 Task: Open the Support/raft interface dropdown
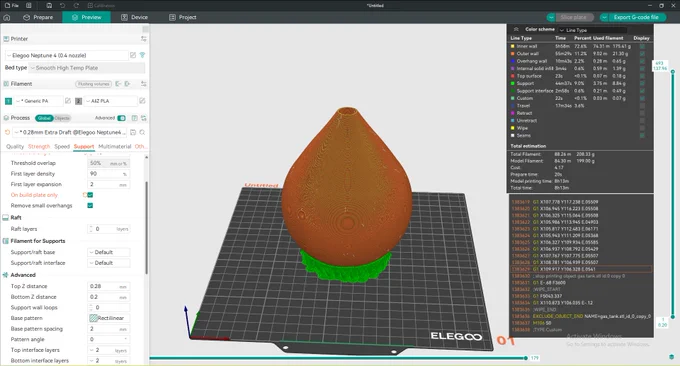click(x=108, y=263)
